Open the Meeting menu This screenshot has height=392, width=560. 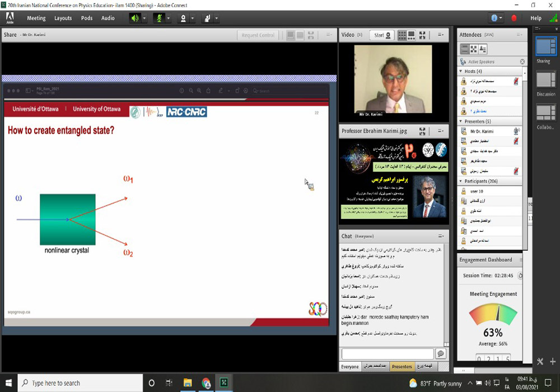point(36,18)
